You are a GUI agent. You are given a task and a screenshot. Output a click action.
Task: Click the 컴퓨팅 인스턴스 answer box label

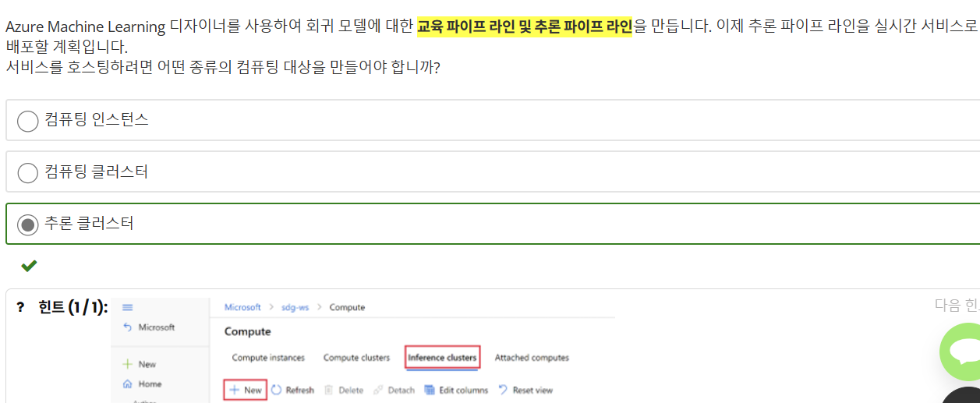pyautogui.click(x=97, y=120)
